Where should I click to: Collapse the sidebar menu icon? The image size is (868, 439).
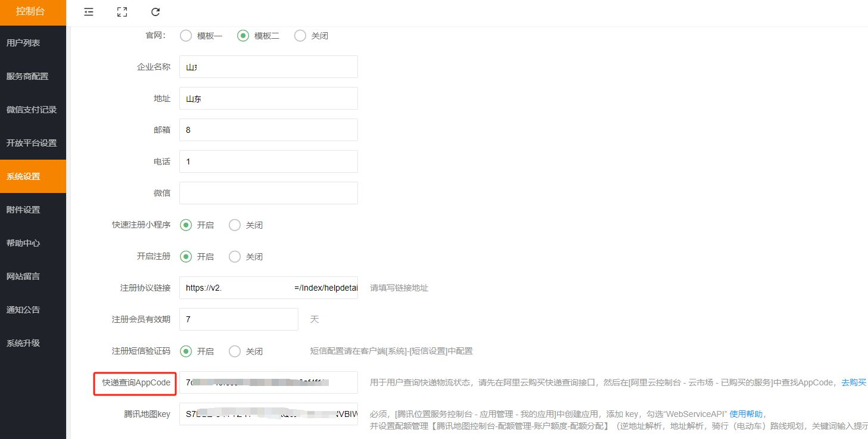click(x=89, y=12)
